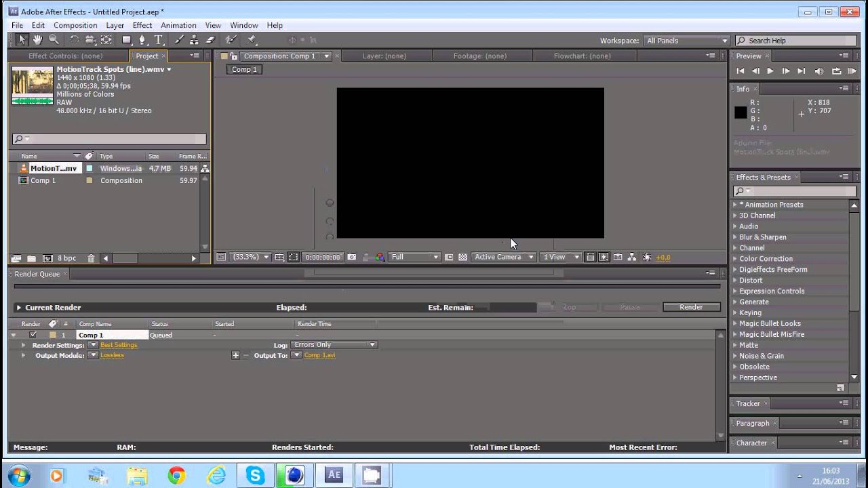Toggle the viewer lock next to Composition tab
The height and width of the screenshot is (488, 868).
pyautogui.click(x=234, y=56)
